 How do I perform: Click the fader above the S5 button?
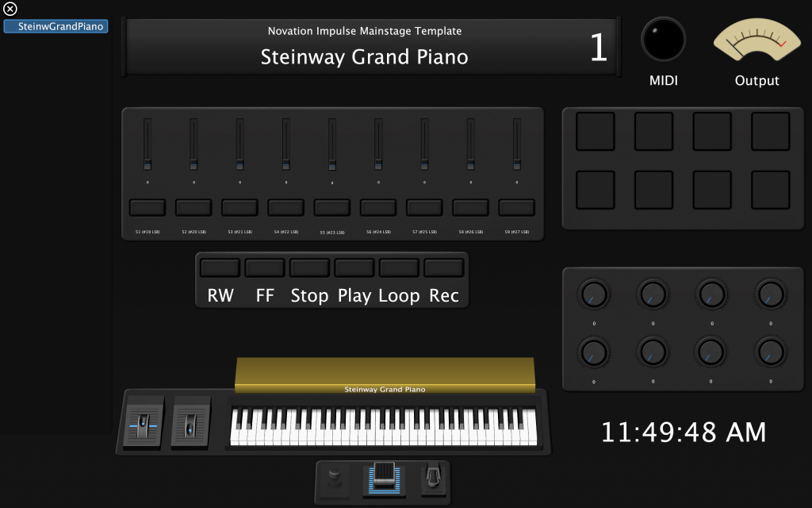pyautogui.click(x=332, y=144)
